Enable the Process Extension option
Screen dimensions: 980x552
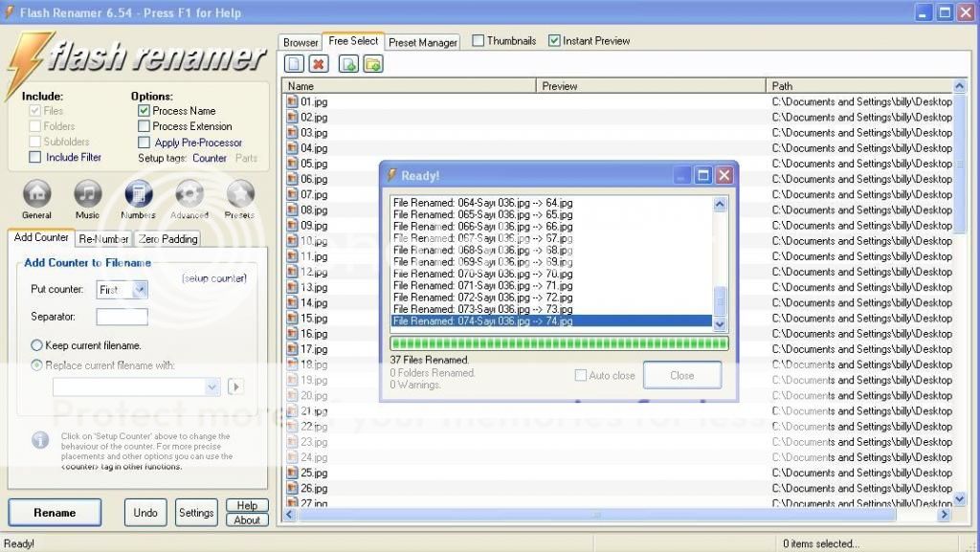145,126
